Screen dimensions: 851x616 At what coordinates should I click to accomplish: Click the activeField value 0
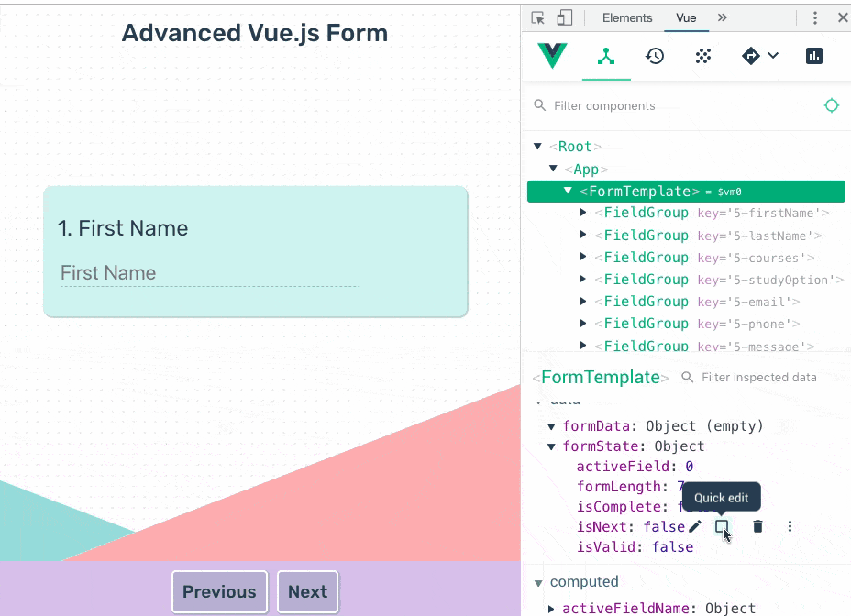[689, 467]
